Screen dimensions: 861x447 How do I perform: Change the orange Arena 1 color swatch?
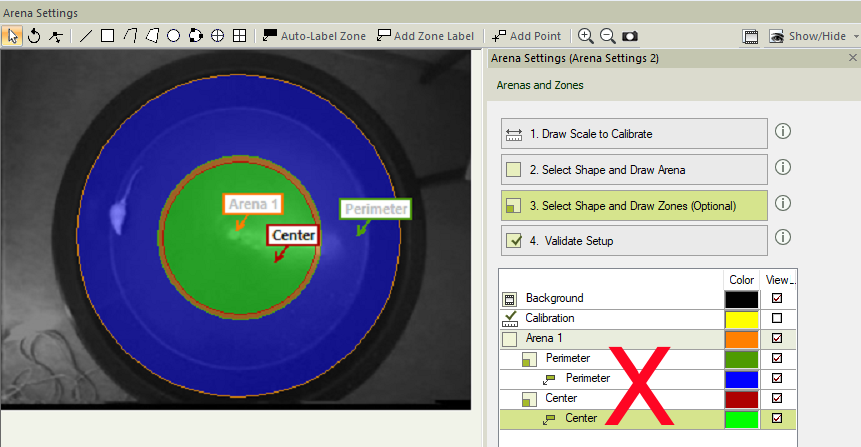pyautogui.click(x=741, y=339)
